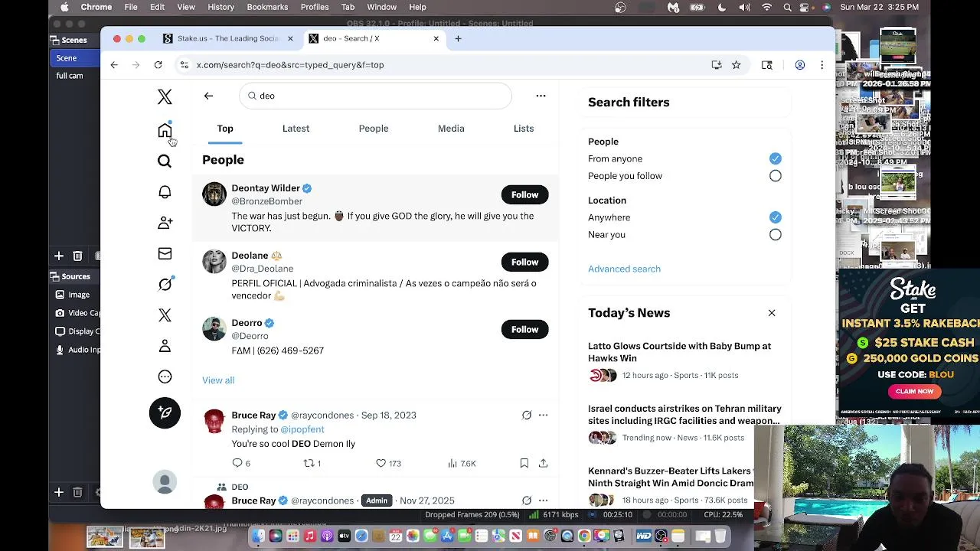Viewport: 980px width, 551px height.
Task: Open Chrome three-dot menu
Action: 822,65
